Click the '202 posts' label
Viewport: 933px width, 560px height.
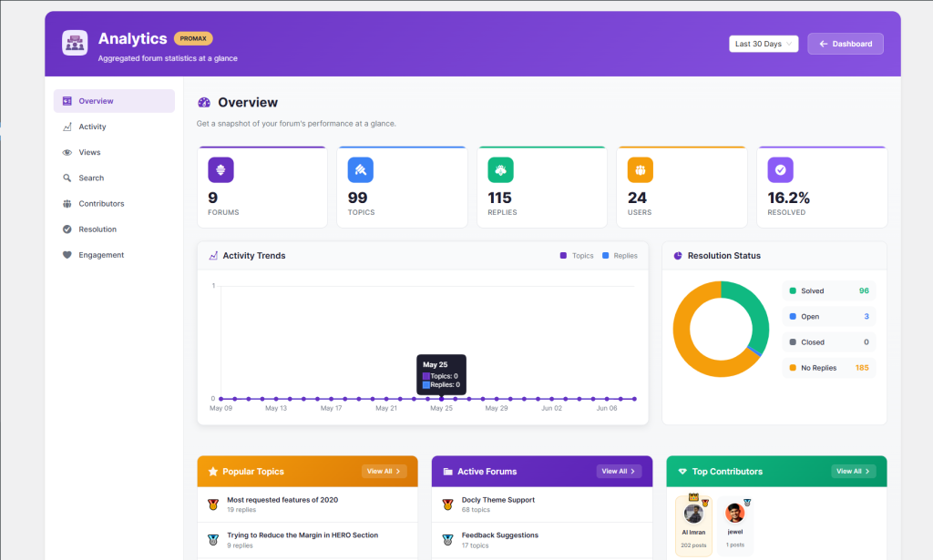click(693, 545)
